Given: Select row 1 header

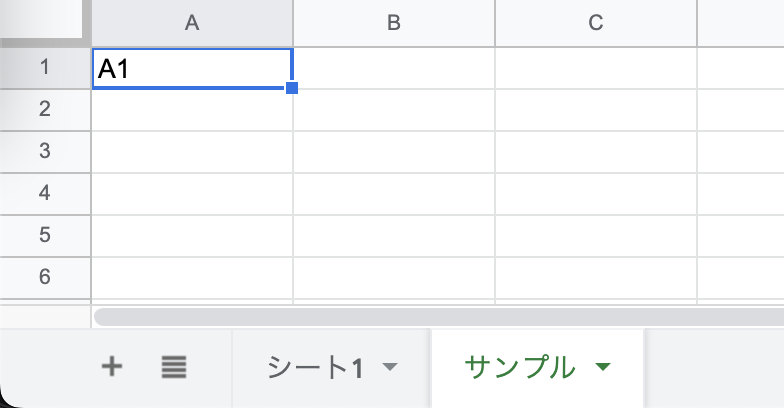Looking at the screenshot, I should (x=44, y=68).
